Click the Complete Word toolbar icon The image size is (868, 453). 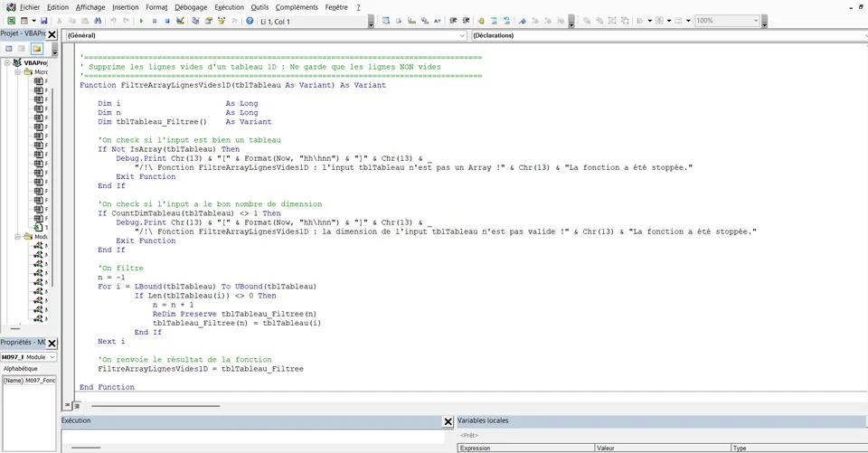pos(438,21)
